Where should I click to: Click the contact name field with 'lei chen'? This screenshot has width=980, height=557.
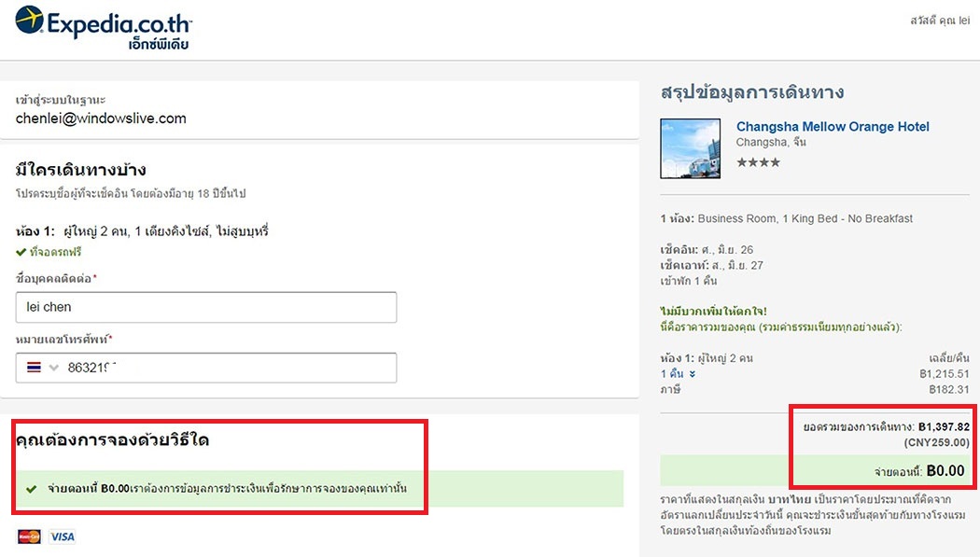[206, 307]
